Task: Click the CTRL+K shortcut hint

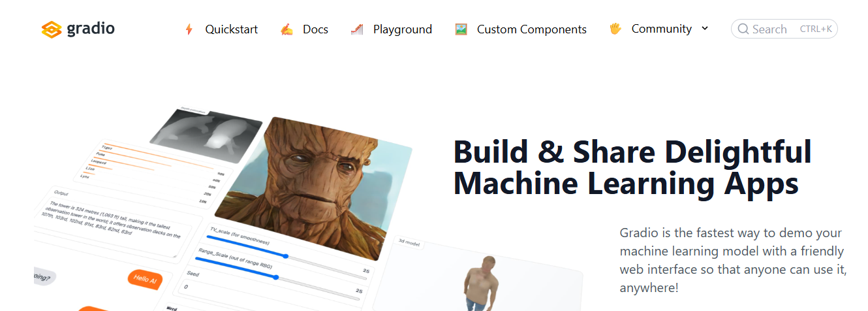Action: pyautogui.click(x=816, y=29)
